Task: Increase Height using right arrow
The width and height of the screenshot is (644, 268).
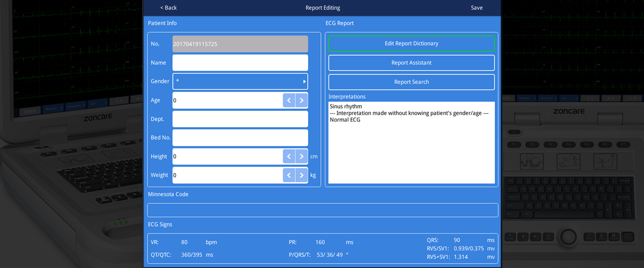Action: coord(302,157)
